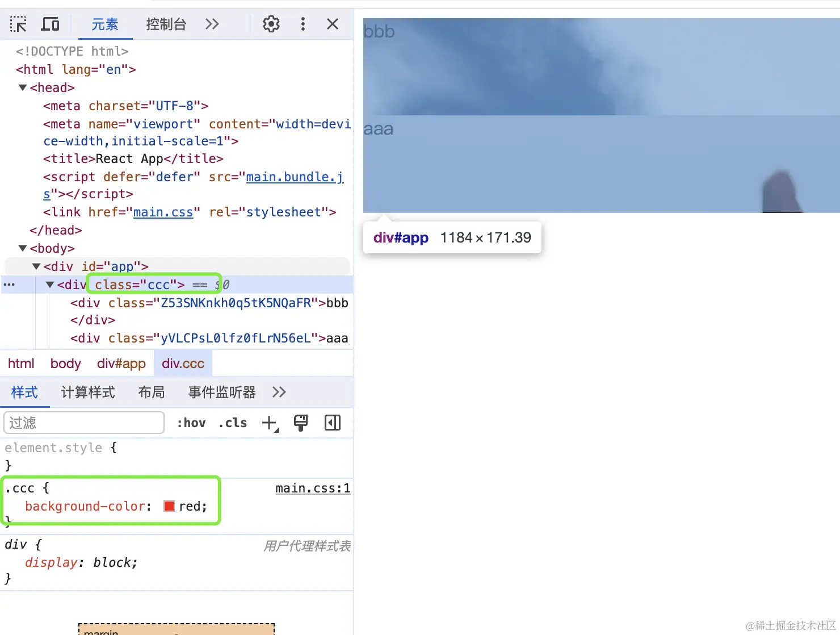Click the display: block declaration
The width and height of the screenshot is (840, 635).
point(81,562)
